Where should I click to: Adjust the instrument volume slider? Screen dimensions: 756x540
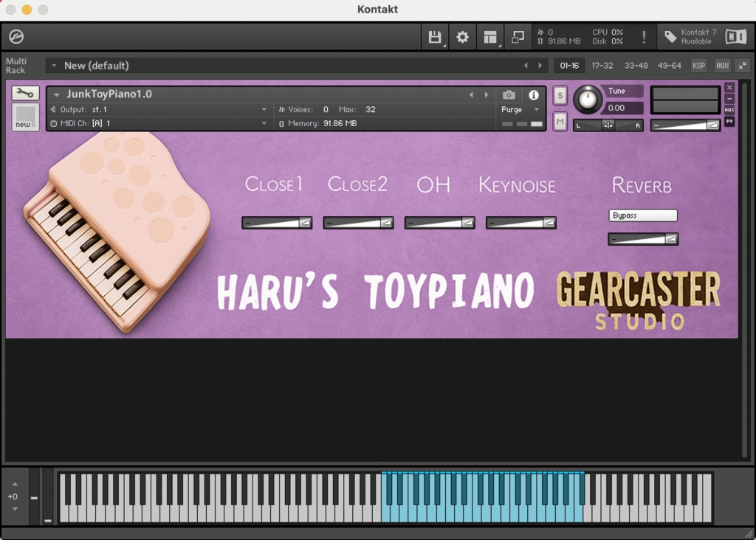click(685, 125)
